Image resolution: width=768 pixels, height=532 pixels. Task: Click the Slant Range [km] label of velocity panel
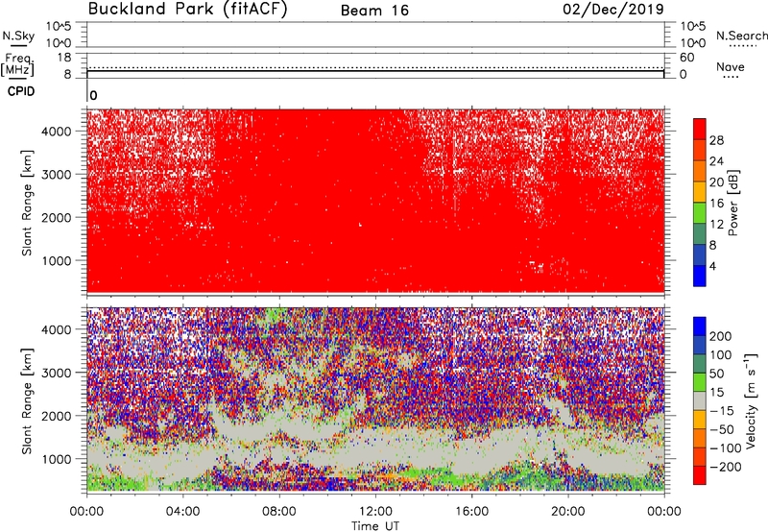(x=27, y=400)
